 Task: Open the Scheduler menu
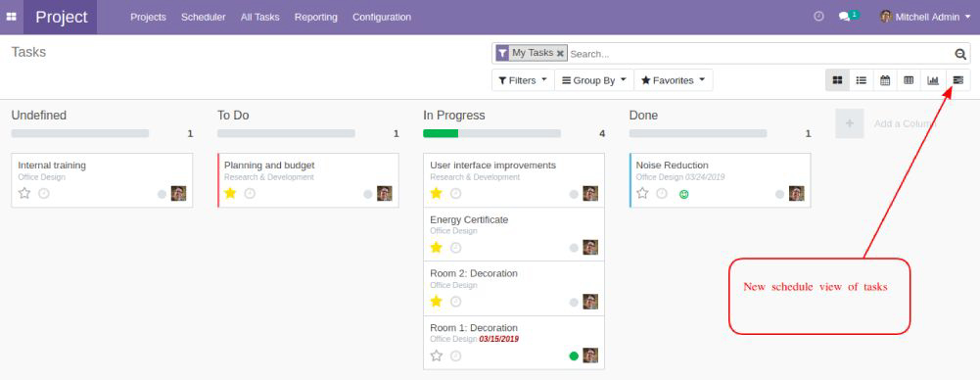203,17
